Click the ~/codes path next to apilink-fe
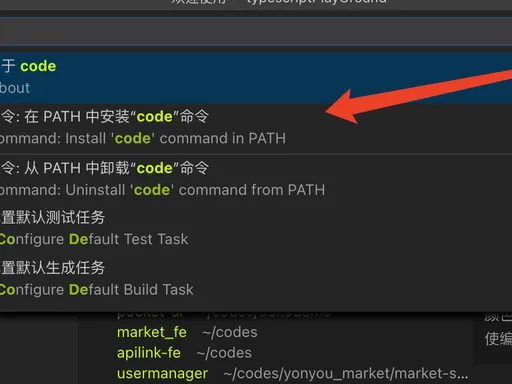 point(224,353)
